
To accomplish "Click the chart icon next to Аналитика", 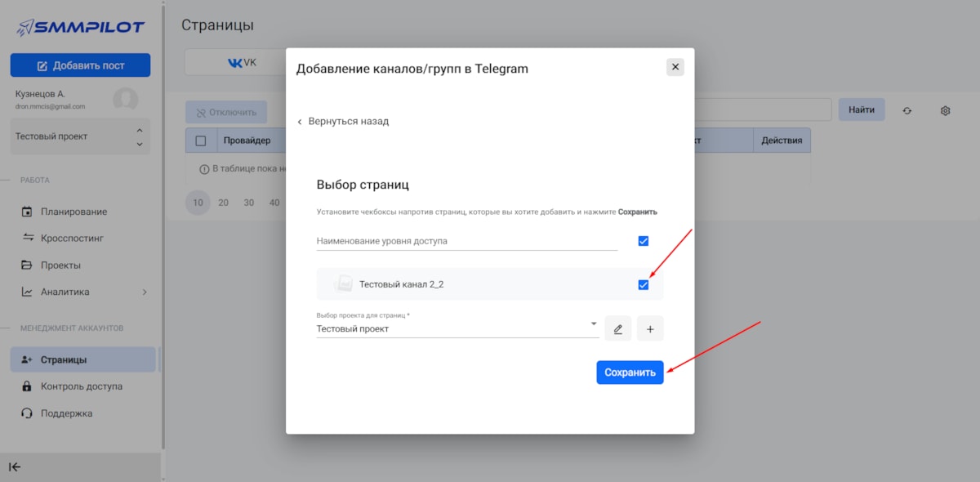I will pyautogui.click(x=26, y=292).
